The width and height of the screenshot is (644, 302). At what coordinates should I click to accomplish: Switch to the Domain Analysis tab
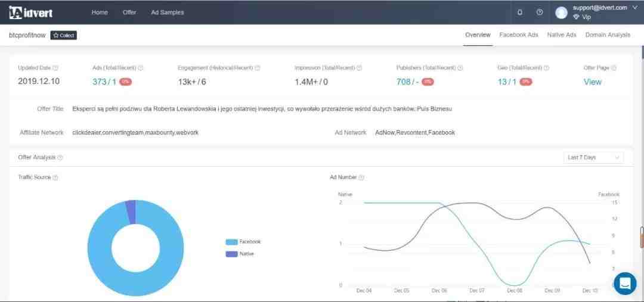pyautogui.click(x=608, y=35)
